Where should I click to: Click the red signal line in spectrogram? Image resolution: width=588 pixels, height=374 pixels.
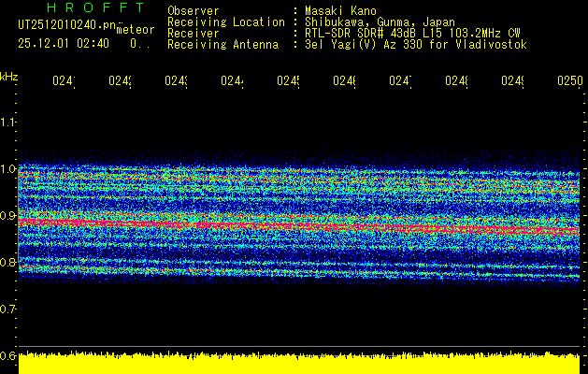pyautogui.click(x=280, y=225)
